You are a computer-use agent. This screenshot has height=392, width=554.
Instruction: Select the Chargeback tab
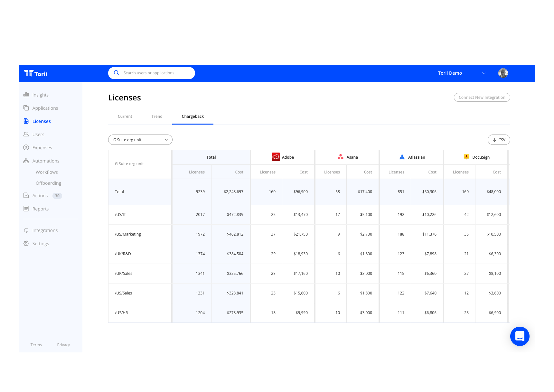coord(193,117)
